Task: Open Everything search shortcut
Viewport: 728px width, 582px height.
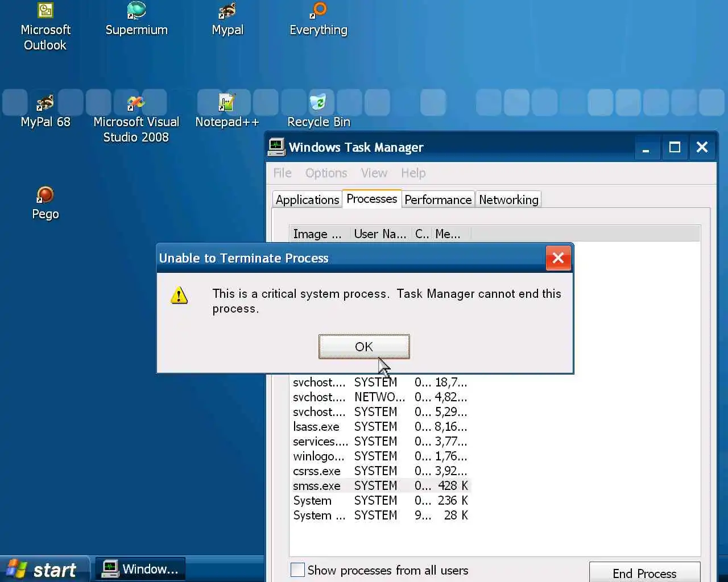Action: point(318,19)
